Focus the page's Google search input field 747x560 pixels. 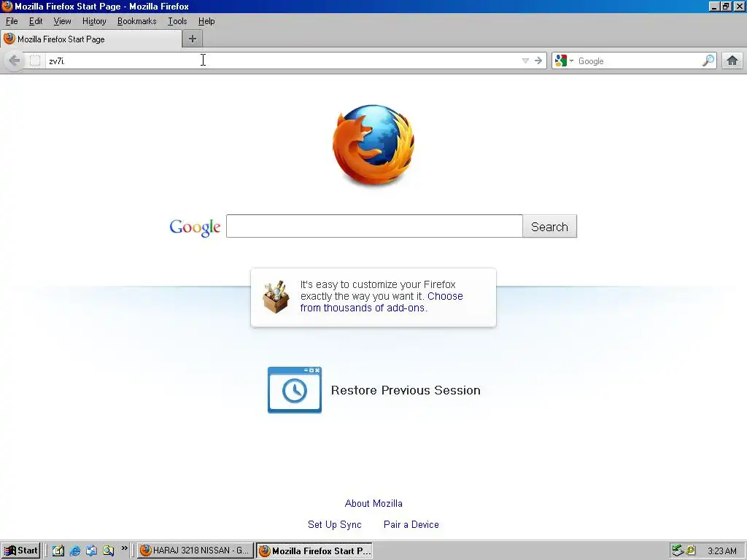[374, 226]
